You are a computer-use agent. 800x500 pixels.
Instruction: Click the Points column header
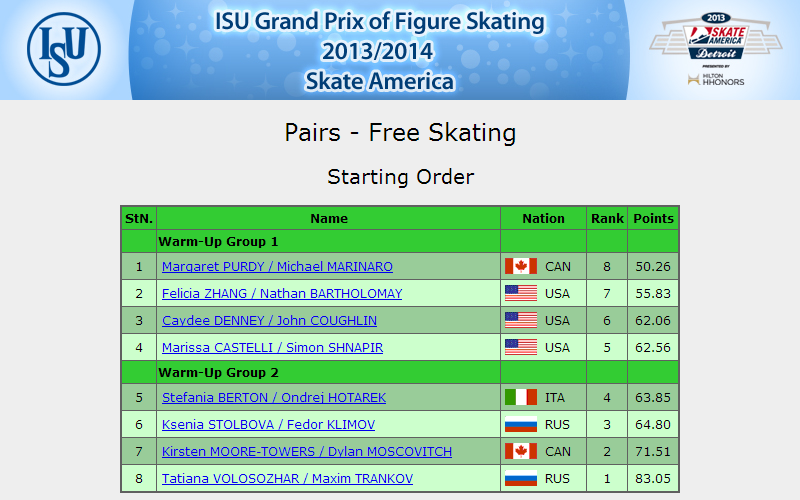tap(653, 218)
